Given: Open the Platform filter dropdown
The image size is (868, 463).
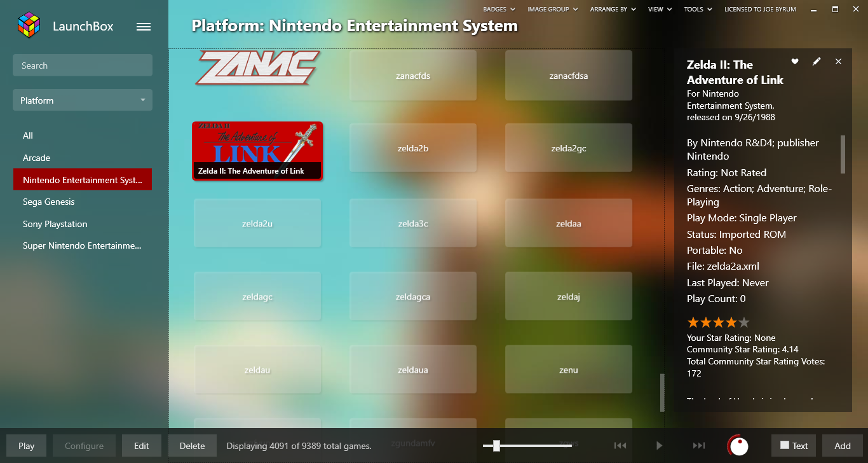Looking at the screenshot, I should tap(83, 100).
